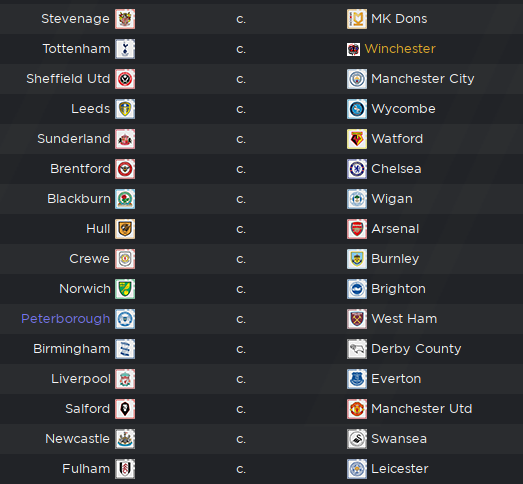Open the Tottenham crest icon
523x484 pixels.
[125, 49]
